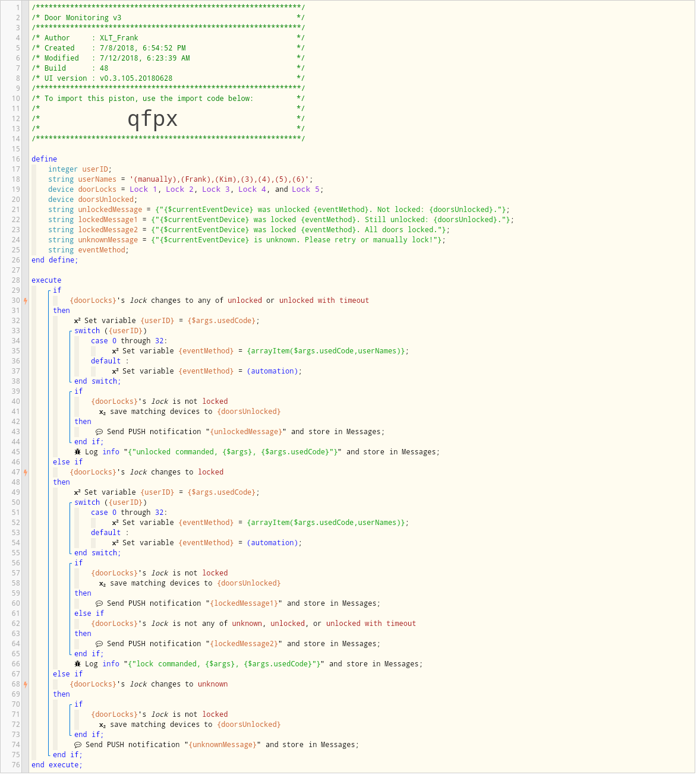Click the "execute" keyword on line 28
Viewport: 700px width, 778px height.
coord(46,280)
